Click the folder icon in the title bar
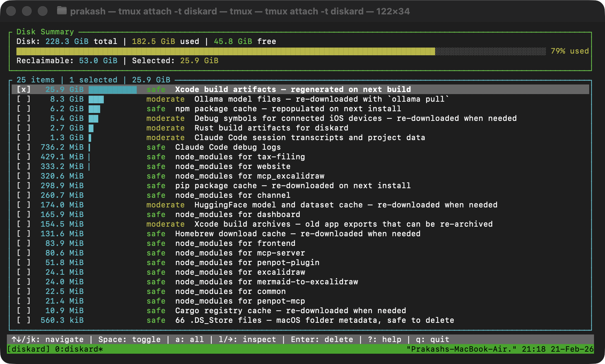 pyautogui.click(x=62, y=11)
